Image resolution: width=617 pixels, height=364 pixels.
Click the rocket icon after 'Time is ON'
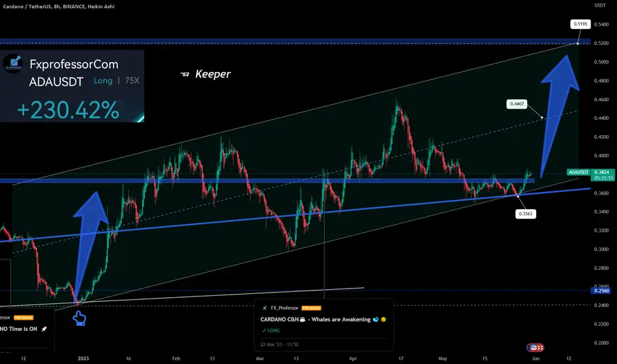coord(44,329)
